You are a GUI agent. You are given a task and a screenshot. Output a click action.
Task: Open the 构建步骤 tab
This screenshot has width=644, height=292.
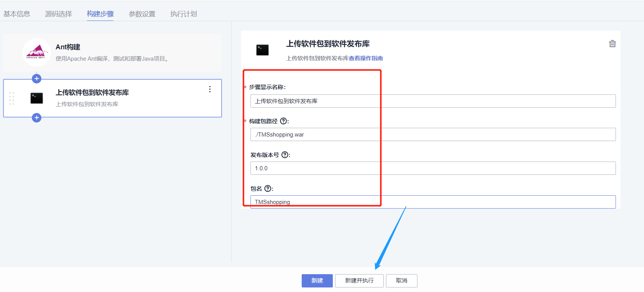[100, 14]
